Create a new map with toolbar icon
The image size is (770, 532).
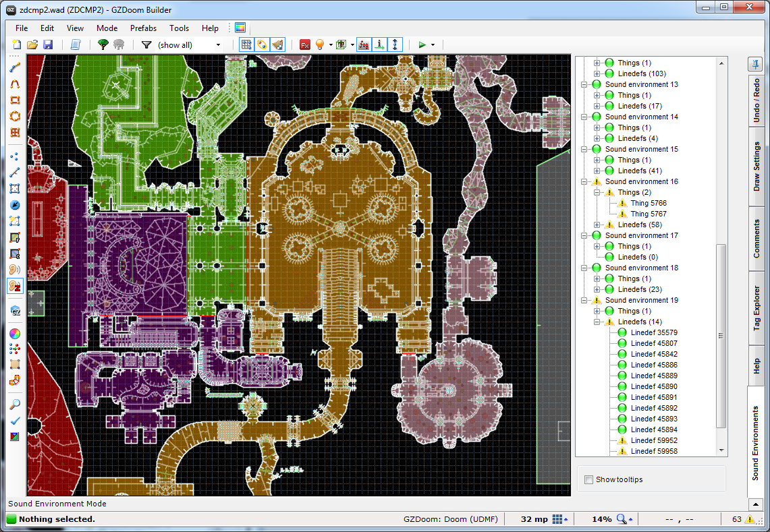tap(17, 45)
